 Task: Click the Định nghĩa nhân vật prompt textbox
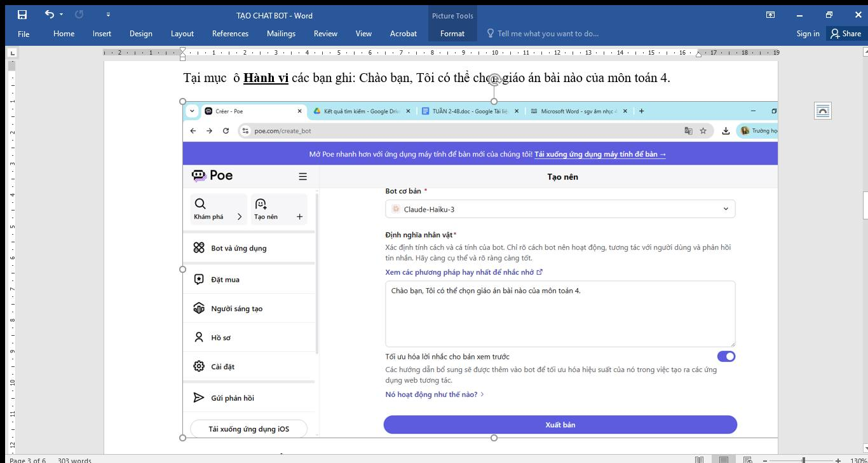pyautogui.click(x=560, y=314)
